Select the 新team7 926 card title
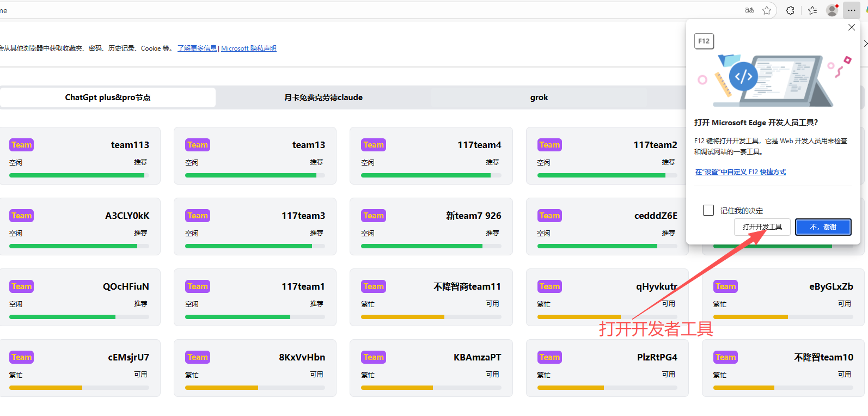 (474, 216)
